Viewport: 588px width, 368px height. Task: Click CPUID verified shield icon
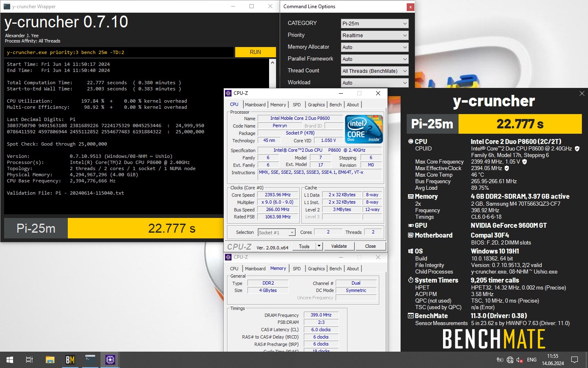577,149
